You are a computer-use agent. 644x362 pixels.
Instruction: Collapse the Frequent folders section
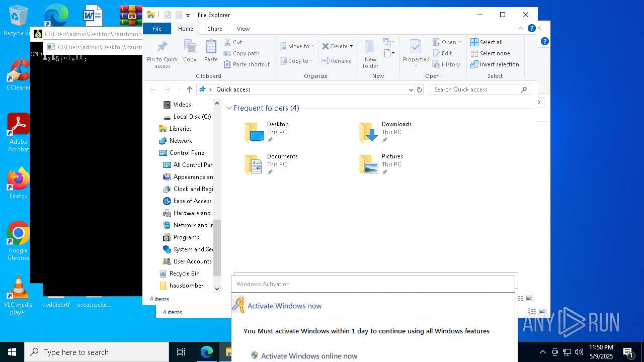[x=229, y=108]
